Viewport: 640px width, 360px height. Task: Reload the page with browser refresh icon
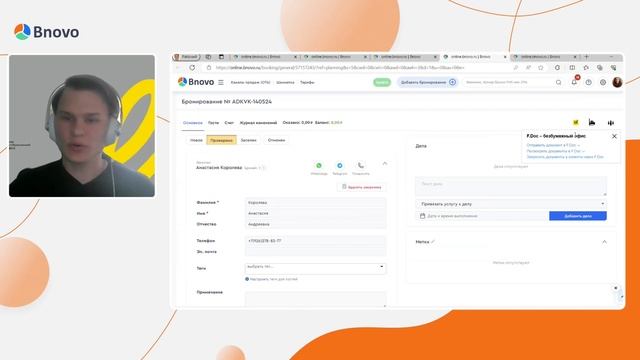(192, 68)
